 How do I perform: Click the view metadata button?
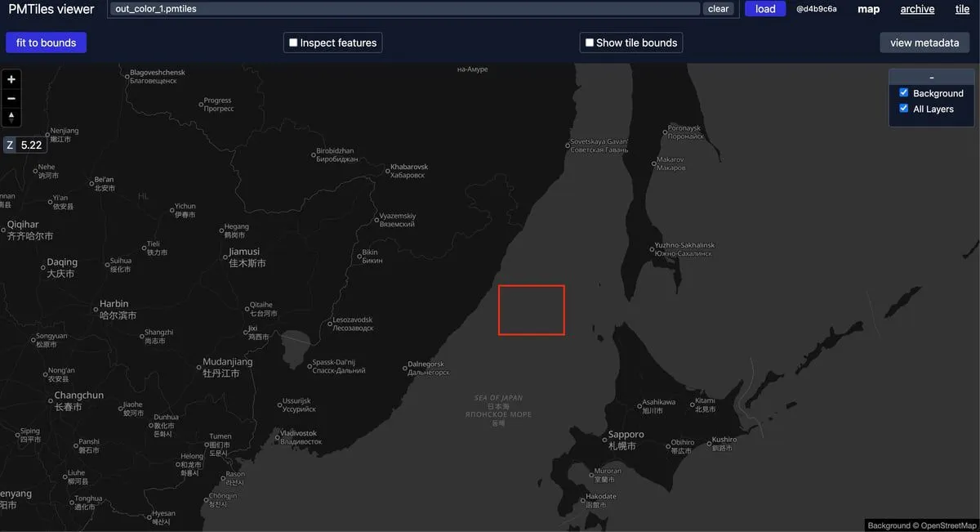click(924, 42)
